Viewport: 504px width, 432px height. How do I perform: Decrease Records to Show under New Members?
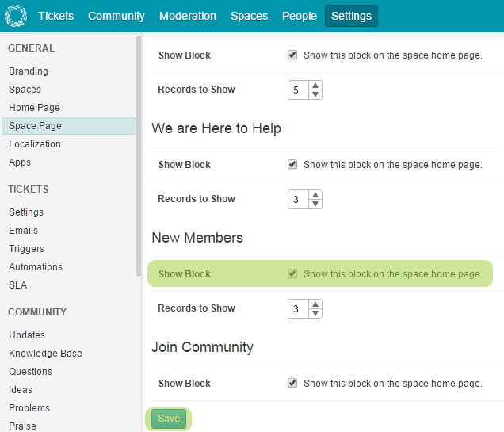pyautogui.click(x=315, y=313)
